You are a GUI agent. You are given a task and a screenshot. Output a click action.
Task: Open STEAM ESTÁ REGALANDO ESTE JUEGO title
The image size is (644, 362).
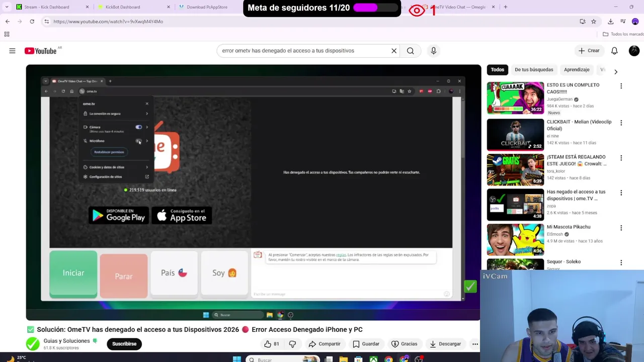577,160
